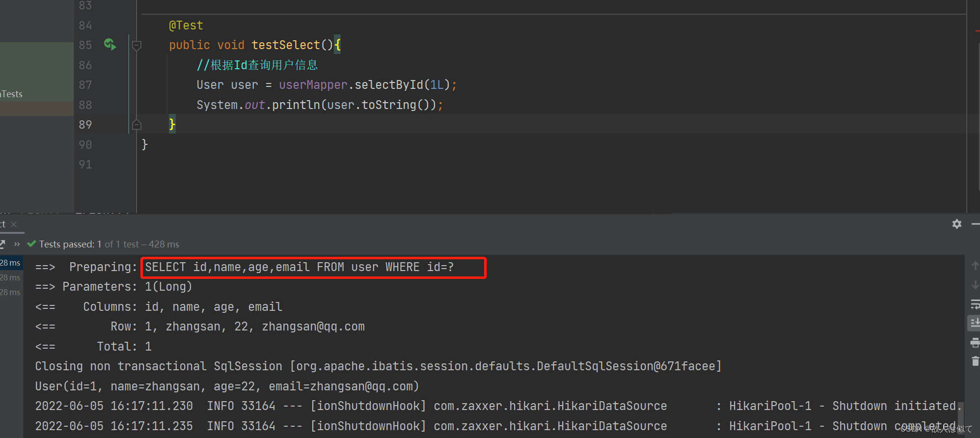Click the User(id=1, name=zhangsan...) output line
This screenshot has width=980, height=438.
[227, 386]
